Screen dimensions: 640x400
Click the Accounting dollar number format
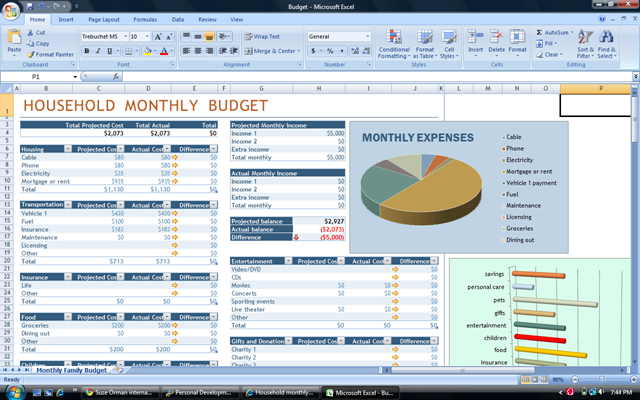tap(313, 51)
